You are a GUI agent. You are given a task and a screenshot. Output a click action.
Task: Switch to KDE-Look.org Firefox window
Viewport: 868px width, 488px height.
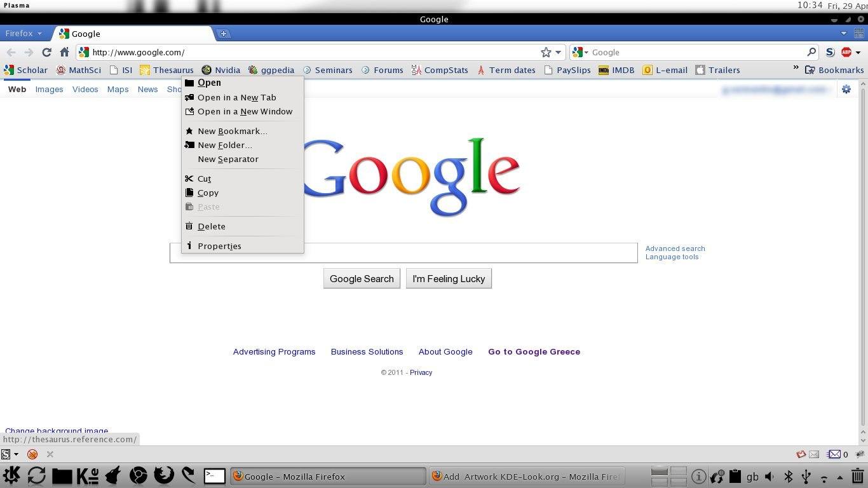(527, 476)
